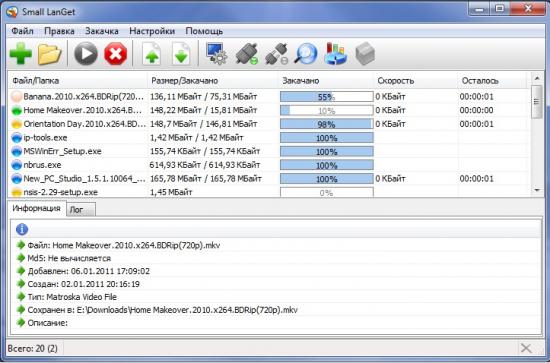Click the Всего: 20 (2) status text
The height and width of the screenshot is (363, 550).
point(33,349)
